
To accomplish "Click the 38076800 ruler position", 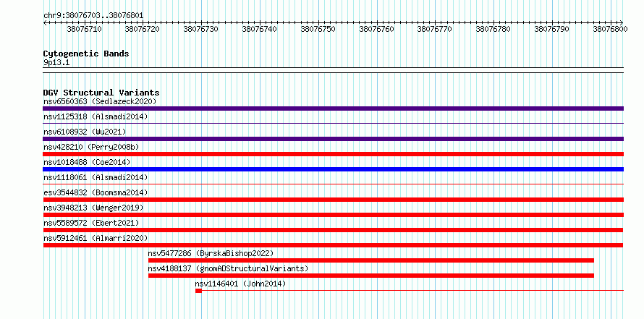I will [610, 29].
